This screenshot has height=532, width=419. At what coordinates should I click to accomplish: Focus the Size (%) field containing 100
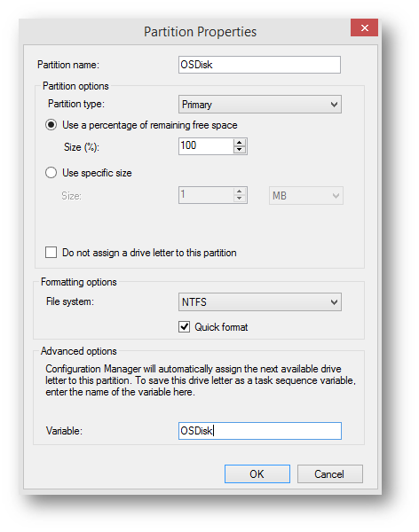click(206, 146)
